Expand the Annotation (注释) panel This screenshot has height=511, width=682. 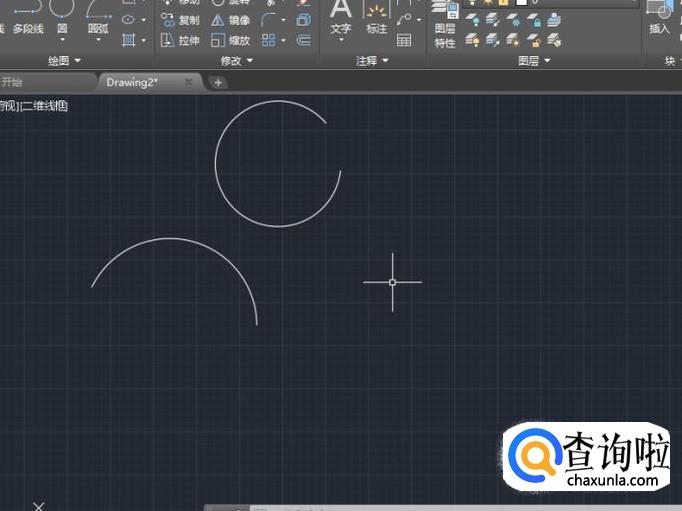(x=374, y=61)
